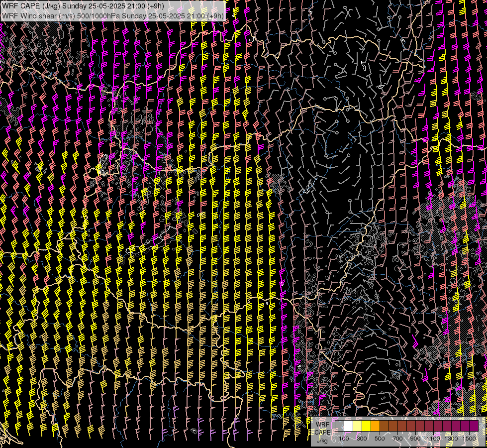487x448 pixels.
Task: Click the white 100 J/kg CAPE legend swatch
Action: tap(349, 426)
